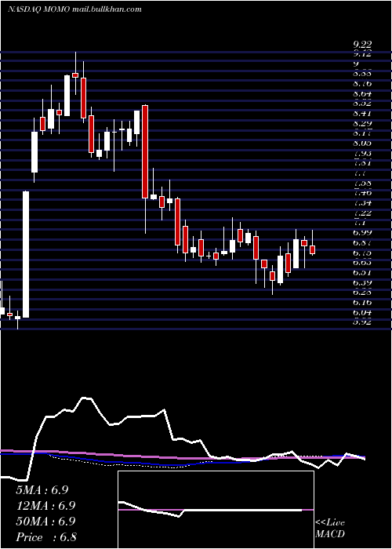Screen dimensions: 392x549
Task: Click the 6.39 price axis label
Action: 362,282
